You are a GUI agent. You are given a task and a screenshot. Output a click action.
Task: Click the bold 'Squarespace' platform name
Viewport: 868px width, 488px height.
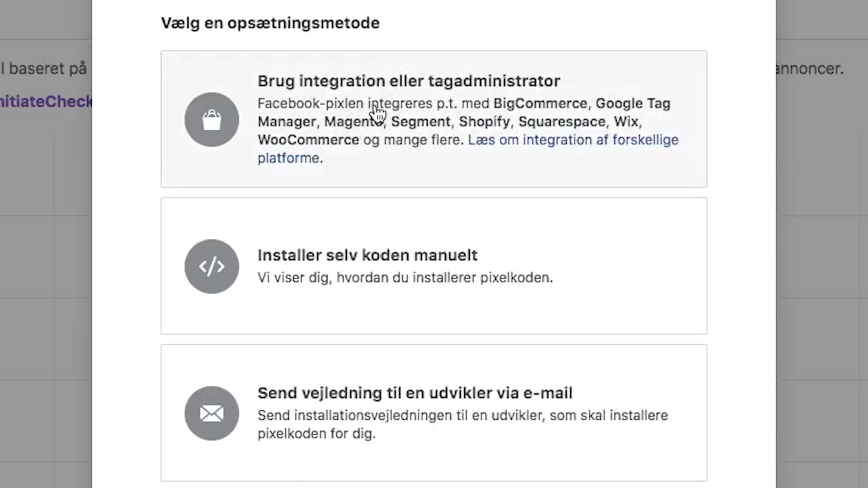click(561, 122)
